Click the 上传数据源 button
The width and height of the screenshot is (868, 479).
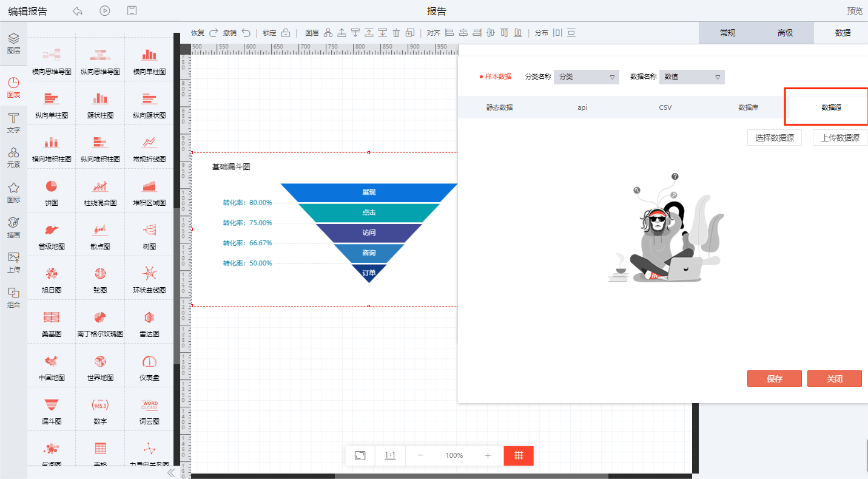tap(840, 138)
